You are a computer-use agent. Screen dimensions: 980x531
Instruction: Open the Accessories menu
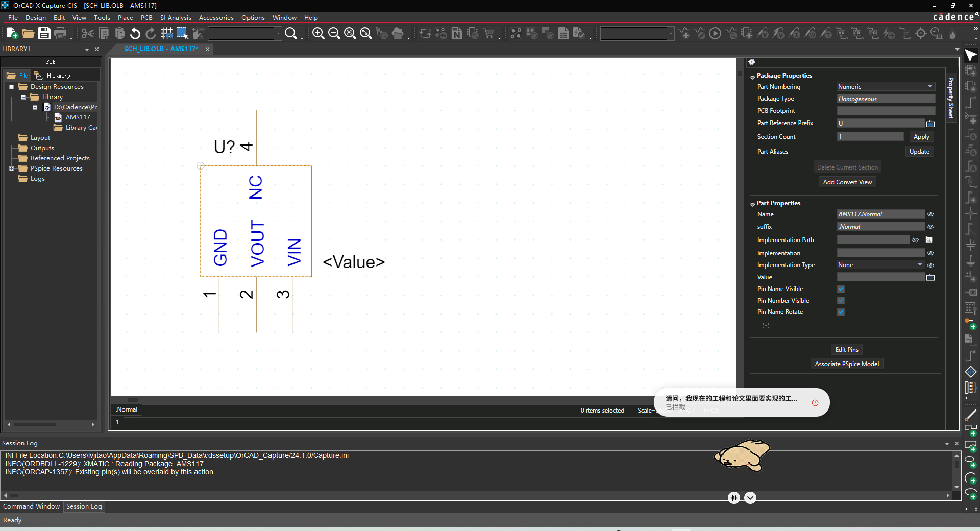216,17
